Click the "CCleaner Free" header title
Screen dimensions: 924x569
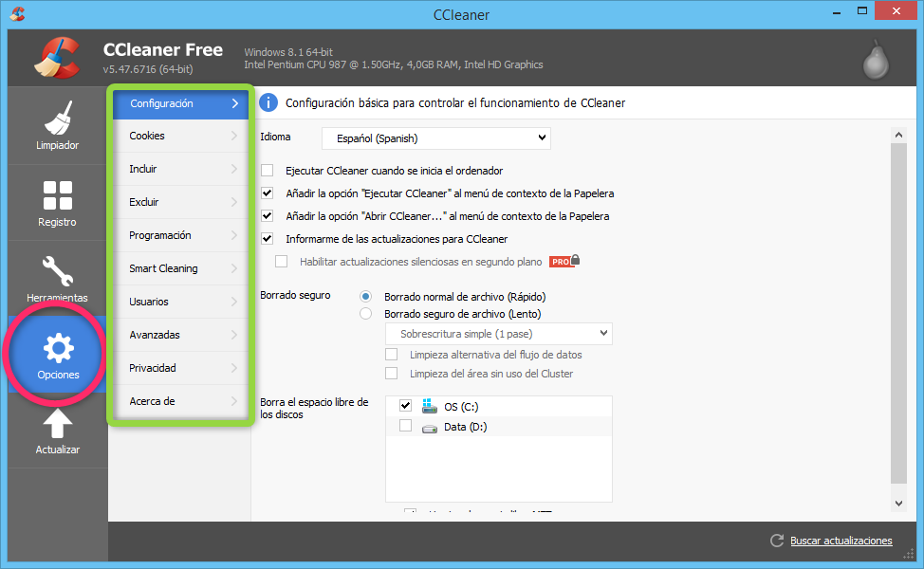163,49
